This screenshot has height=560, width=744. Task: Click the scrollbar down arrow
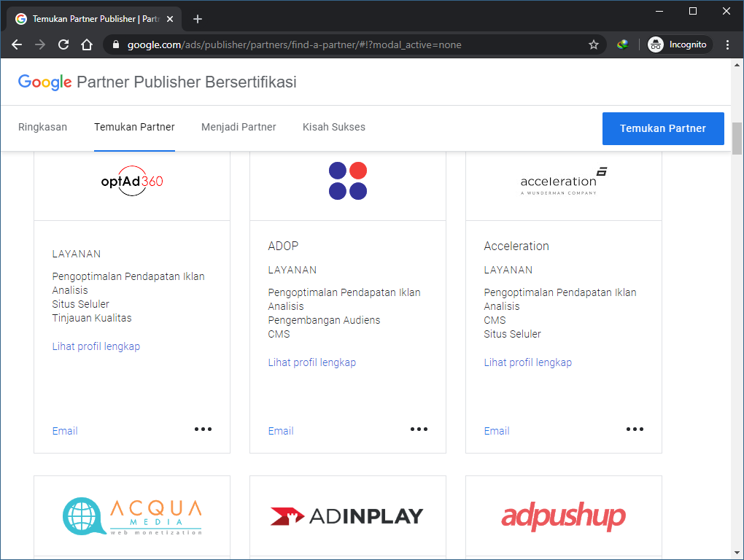point(737,553)
